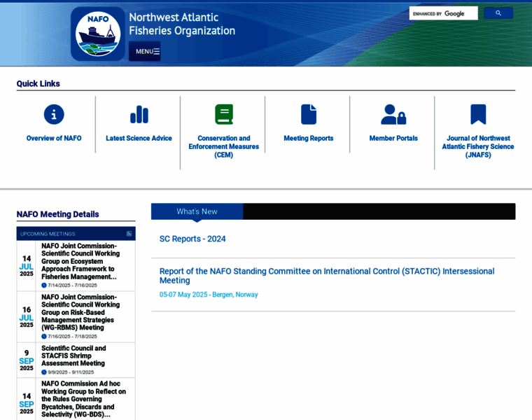Click the Latest Science Advice bar chart icon

pos(139,114)
